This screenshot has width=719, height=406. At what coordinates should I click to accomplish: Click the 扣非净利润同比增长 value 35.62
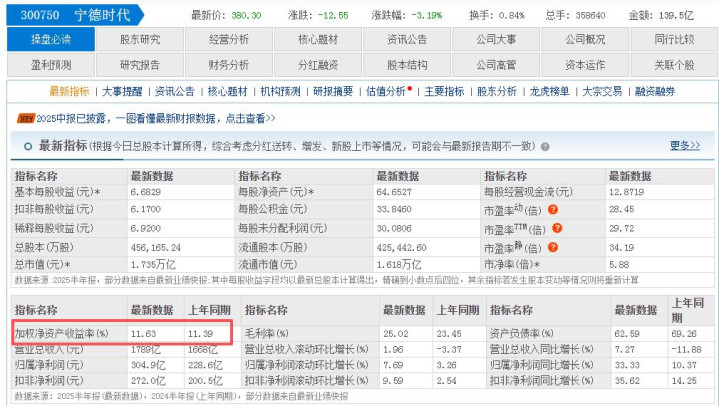pyautogui.click(x=627, y=381)
